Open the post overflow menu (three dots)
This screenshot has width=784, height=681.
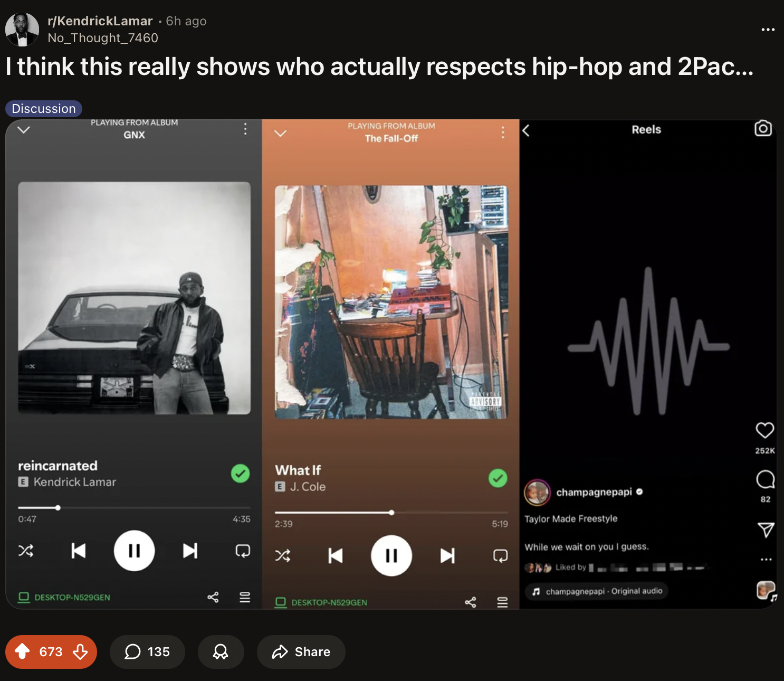point(768,30)
